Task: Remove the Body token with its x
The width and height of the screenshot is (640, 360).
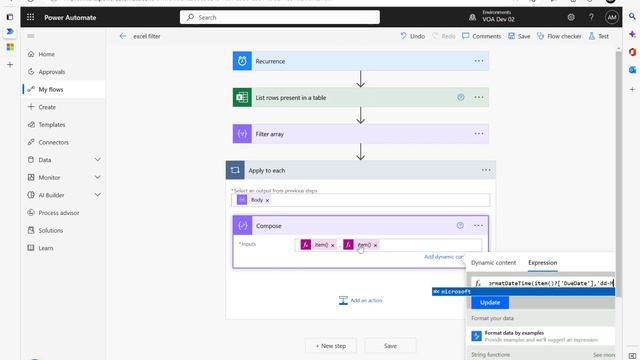Action: click(267, 200)
